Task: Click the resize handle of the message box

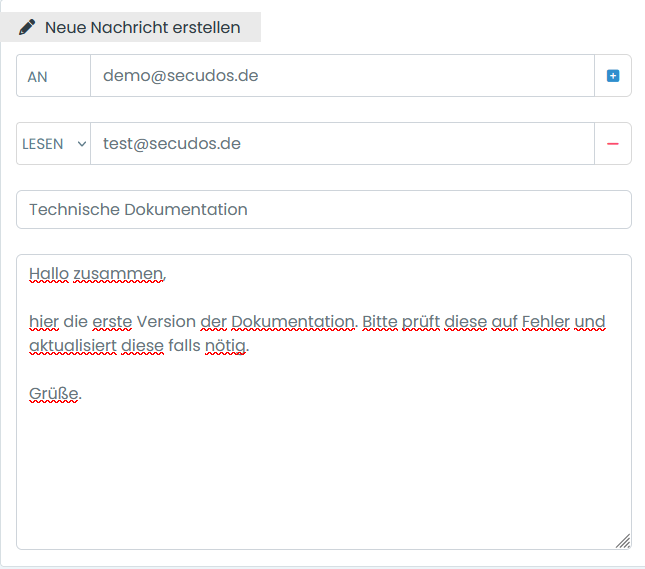Action: click(x=622, y=540)
